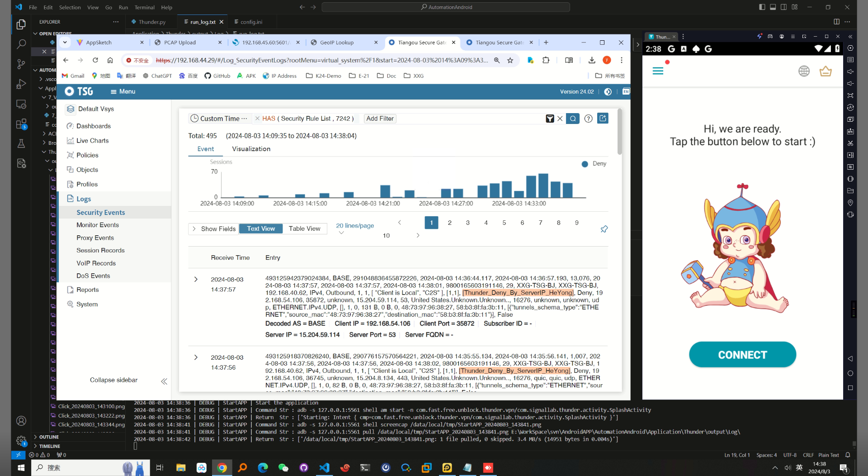
Task: Open the 20 lines/page dropdown
Action: 355,226
